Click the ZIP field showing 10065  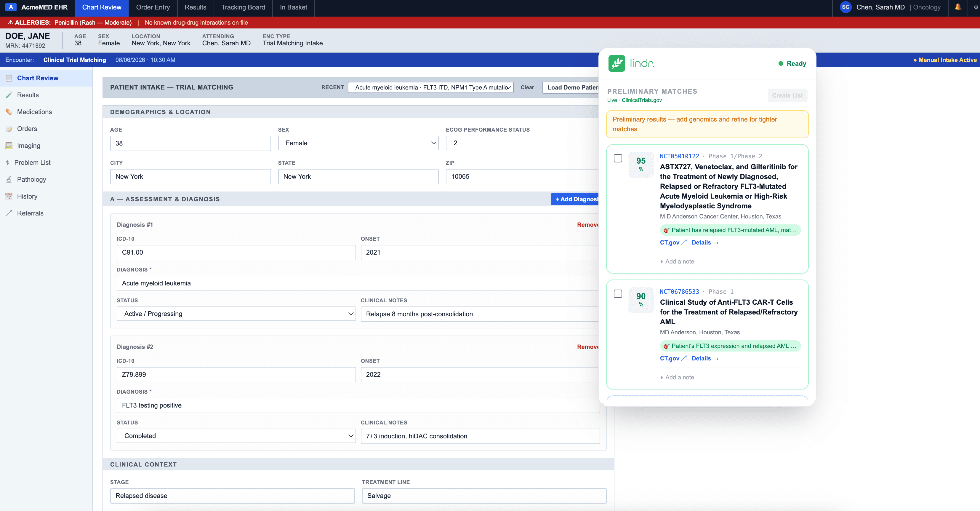point(522,177)
